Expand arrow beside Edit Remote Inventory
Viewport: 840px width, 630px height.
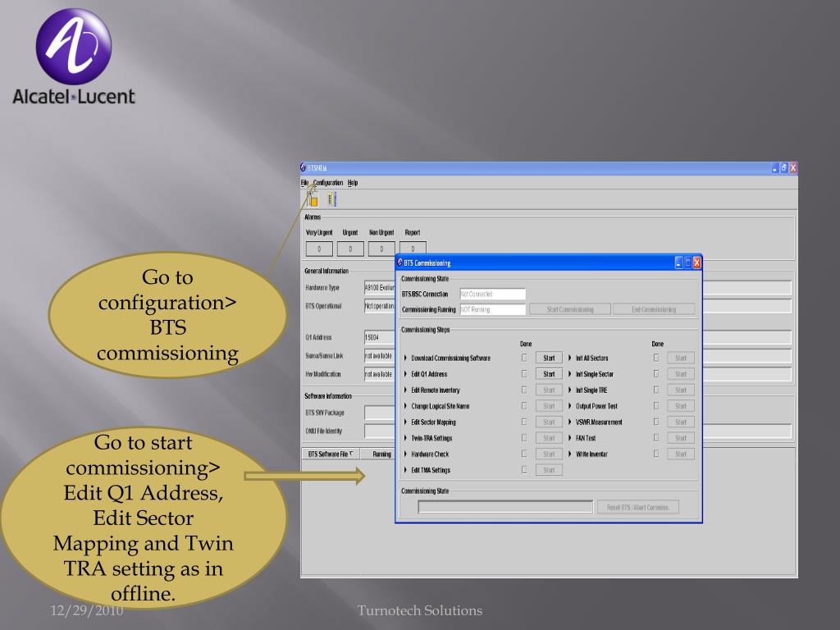click(x=405, y=390)
